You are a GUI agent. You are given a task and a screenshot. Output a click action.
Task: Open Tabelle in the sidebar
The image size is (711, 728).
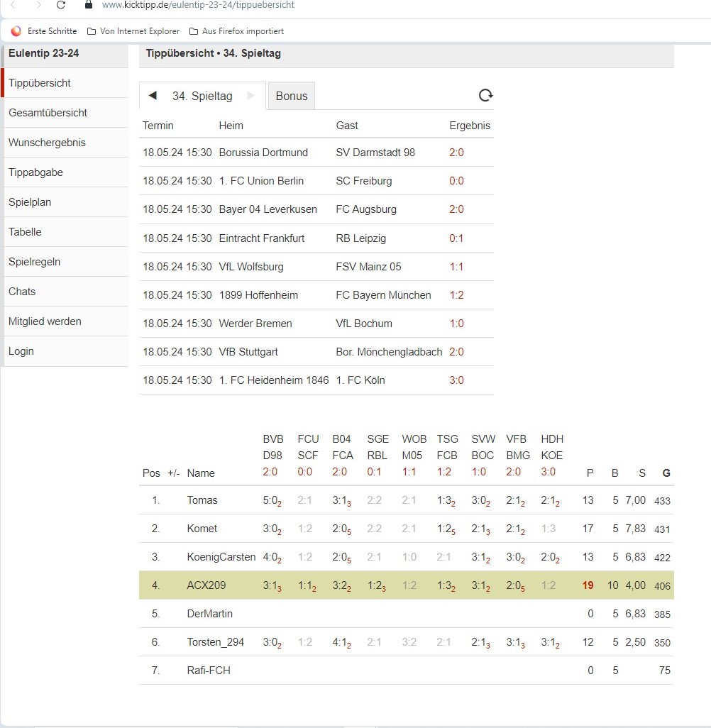(66, 232)
